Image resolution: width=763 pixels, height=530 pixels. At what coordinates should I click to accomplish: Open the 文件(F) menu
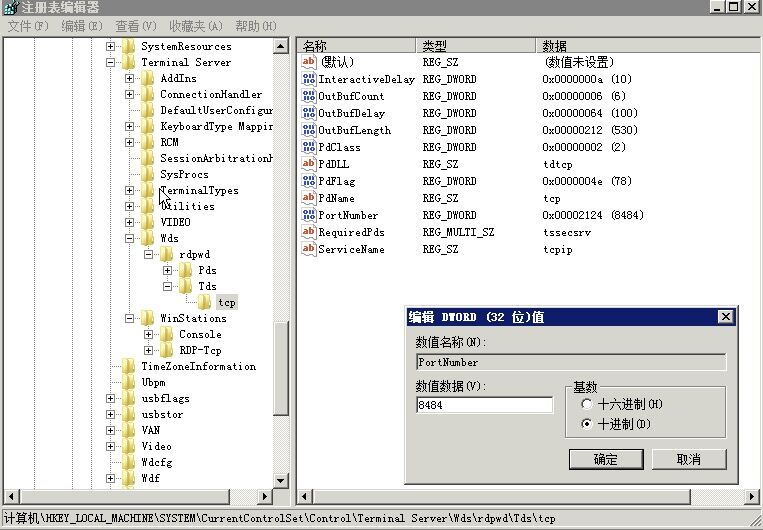[28, 25]
